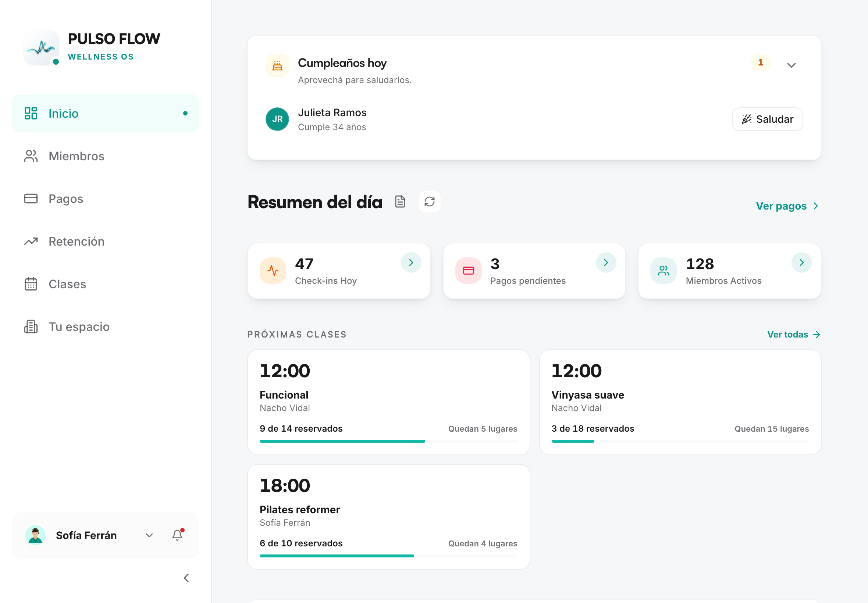Open Miembros section
This screenshot has width=868, height=603.
click(x=106, y=156)
